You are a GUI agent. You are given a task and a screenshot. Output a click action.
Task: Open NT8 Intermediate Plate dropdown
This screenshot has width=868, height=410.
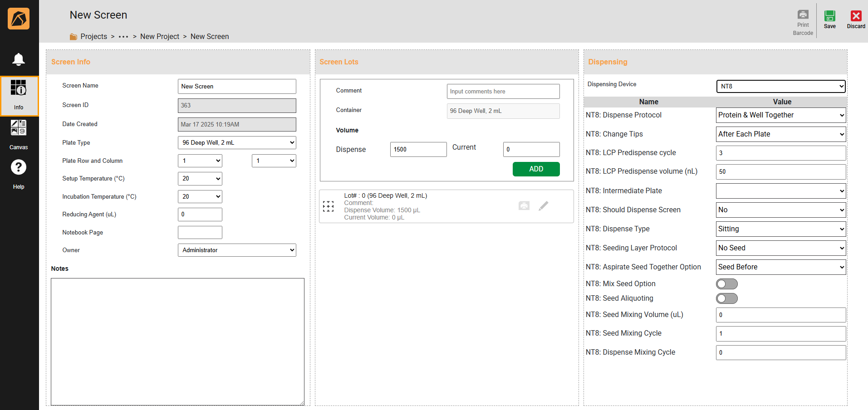[x=781, y=191]
